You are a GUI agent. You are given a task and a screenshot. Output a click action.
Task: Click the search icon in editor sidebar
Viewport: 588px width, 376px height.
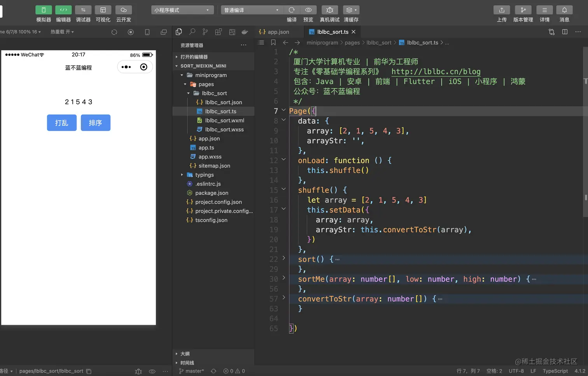tap(192, 32)
